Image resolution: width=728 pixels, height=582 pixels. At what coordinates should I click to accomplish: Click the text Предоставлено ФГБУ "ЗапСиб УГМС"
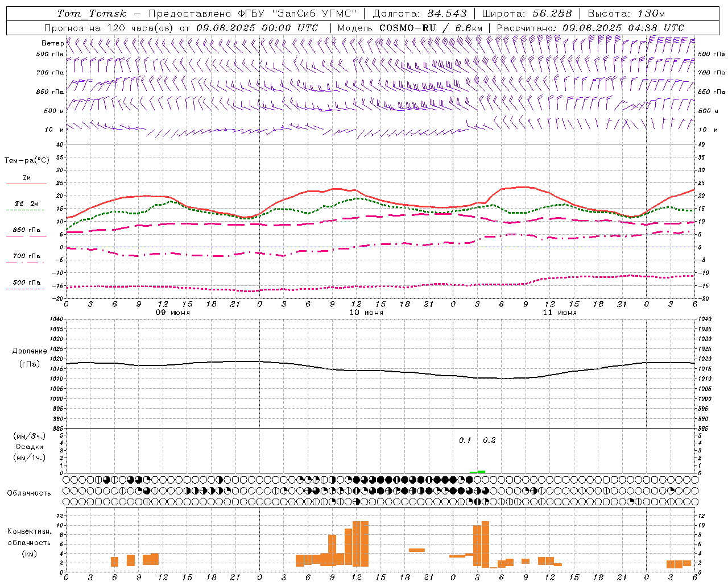point(253,14)
